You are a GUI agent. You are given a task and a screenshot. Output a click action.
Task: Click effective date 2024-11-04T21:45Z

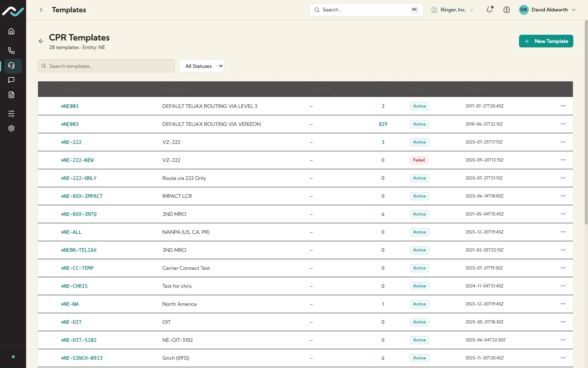484,286
